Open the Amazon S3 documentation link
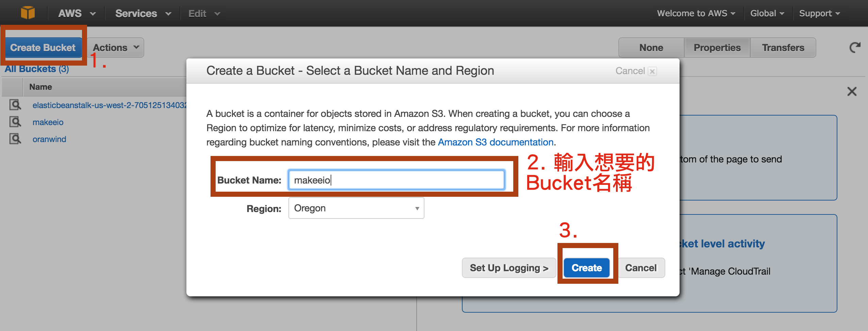This screenshot has width=868, height=331. click(496, 142)
